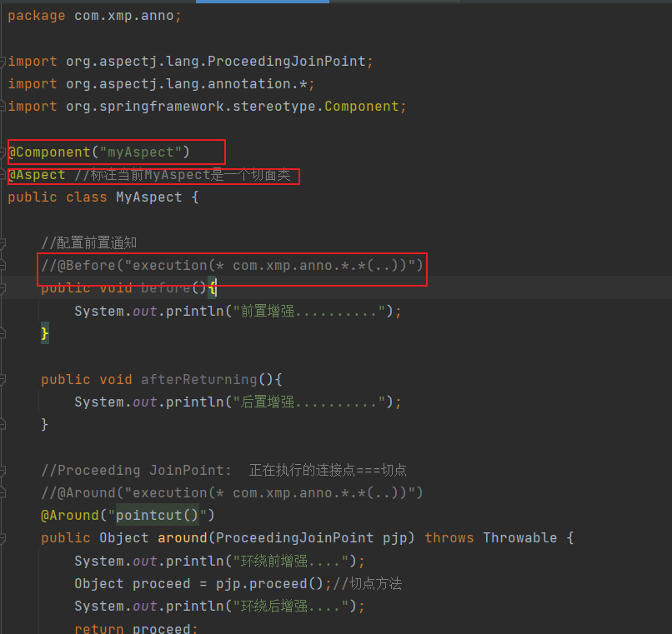Click the pjp.proceed() call

[x=269, y=584]
